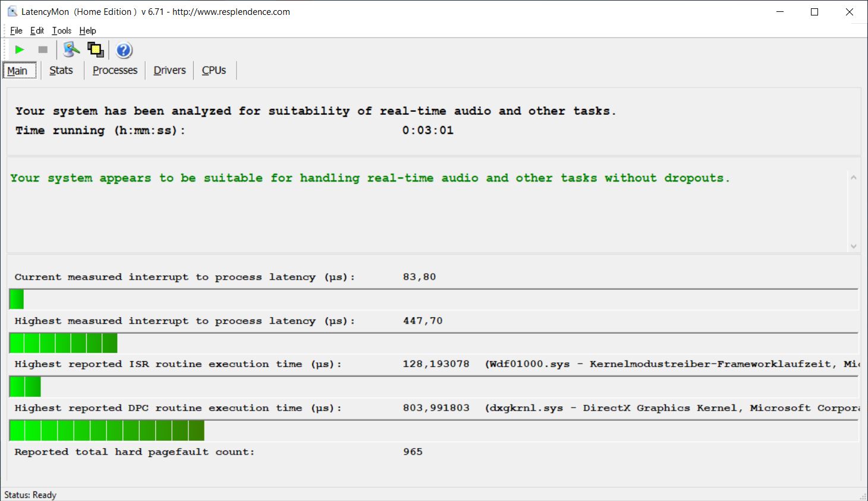Click the Wdf01000.sys driver description text
This screenshot has height=501, width=868.
[x=672, y=364]
